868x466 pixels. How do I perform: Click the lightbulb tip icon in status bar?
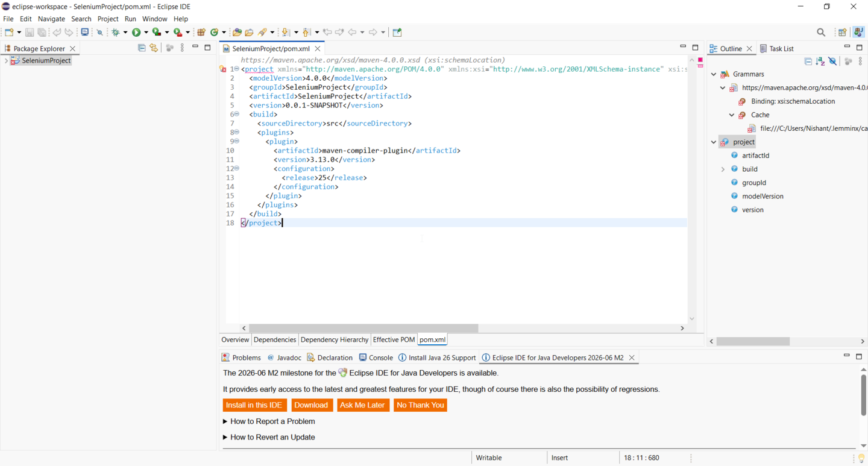(861, 458)
